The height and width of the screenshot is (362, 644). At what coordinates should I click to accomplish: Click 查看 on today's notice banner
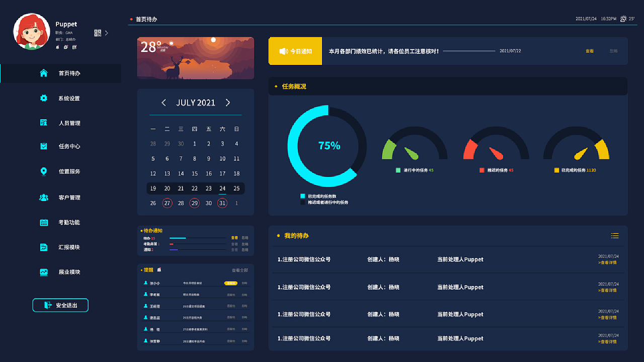click(x=590, y=51)
